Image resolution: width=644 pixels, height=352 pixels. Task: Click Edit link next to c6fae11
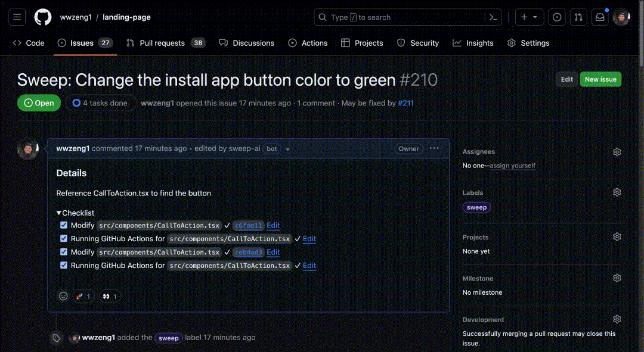click(273, 225)
